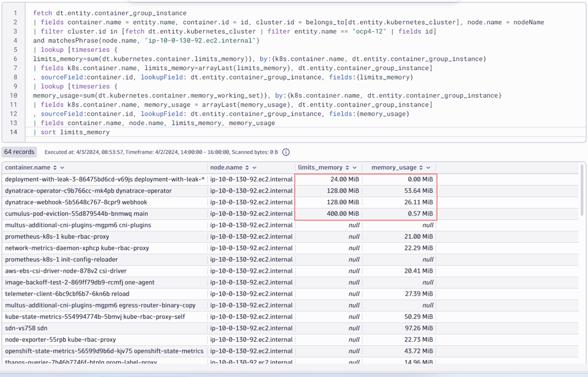Sort by memory_usage column arrows
Viewport: 588px width, 377px height.
(420, 168)
